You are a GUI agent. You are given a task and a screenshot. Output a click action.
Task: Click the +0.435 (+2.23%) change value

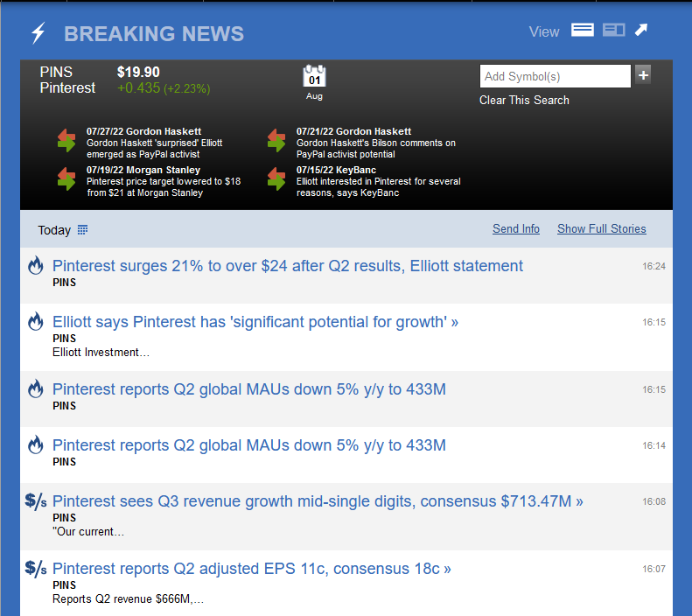(164, 88)
